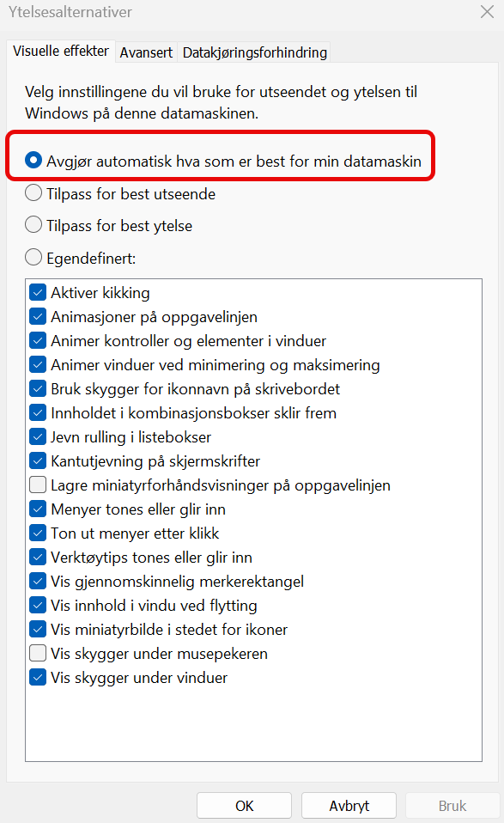Viewport: 504px width, 823px height.
Task: Select 'Tilpass for best ytelse' option
Action: click(33, 224)
